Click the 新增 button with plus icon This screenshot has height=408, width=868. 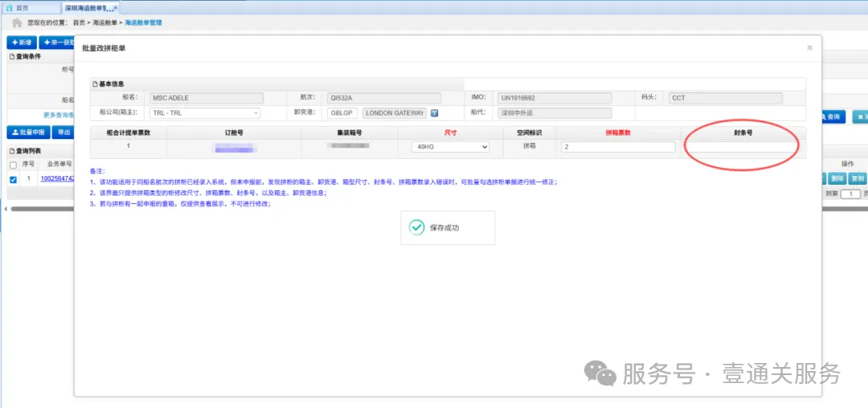tap(21, 43)
